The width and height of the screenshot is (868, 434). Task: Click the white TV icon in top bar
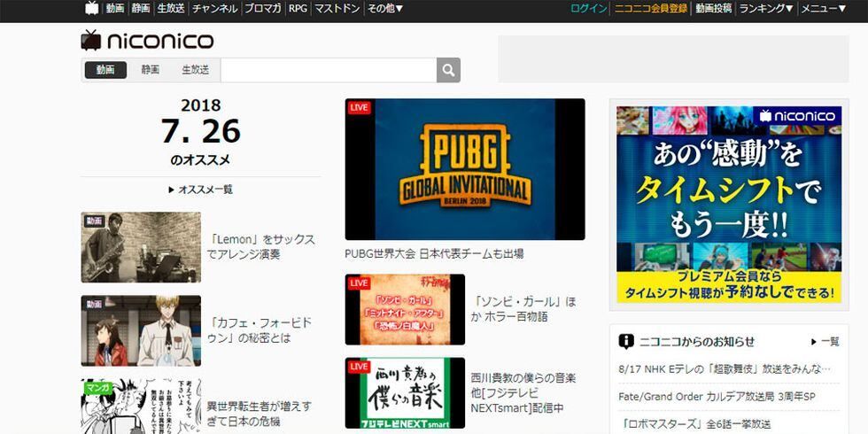coord(92,9)
